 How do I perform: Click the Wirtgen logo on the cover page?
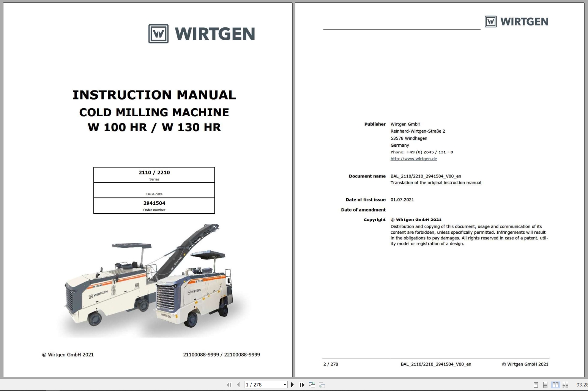202,34
